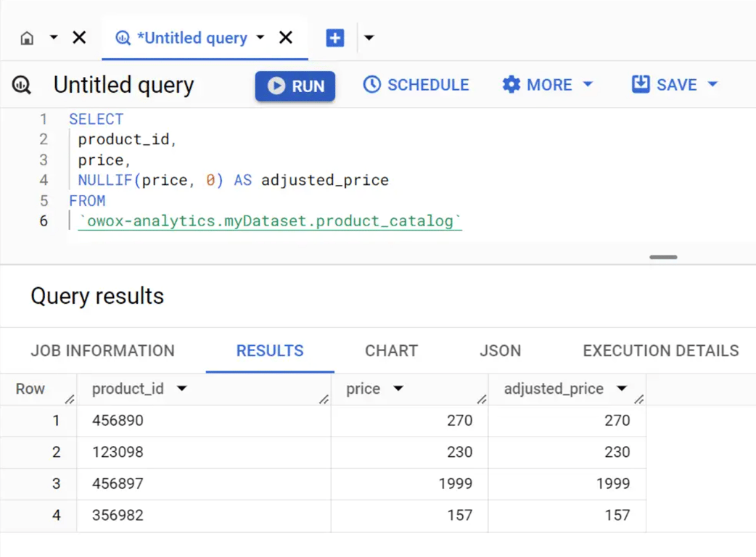
Task: Click the product_id column resize handle
Action: click(x=324, y=399)
